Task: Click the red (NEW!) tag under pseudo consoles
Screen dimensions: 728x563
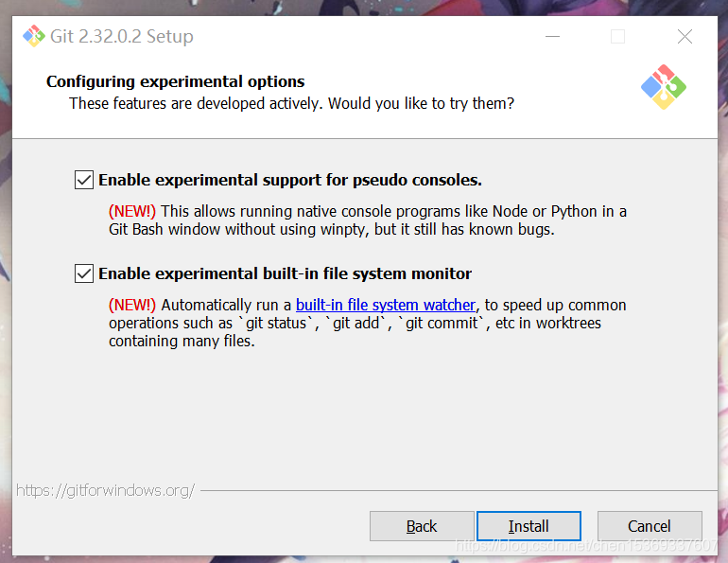Action: [132, 211]
